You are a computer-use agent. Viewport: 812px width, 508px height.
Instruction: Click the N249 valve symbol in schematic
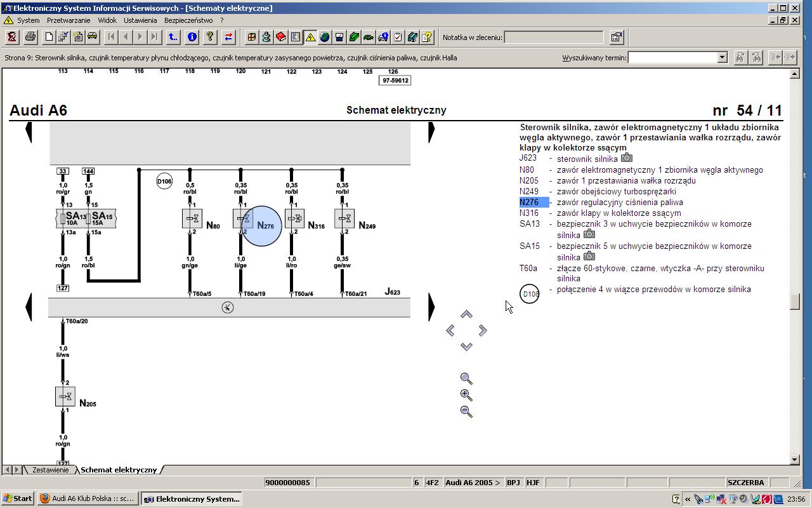tap(344, 219)
